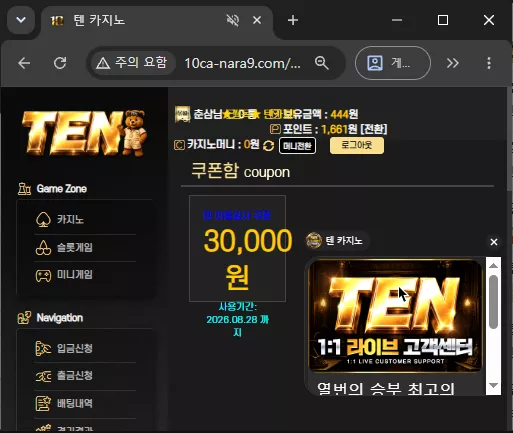Click the browser zoom magnifier icon
513x433 pixels.
click(x=322, y=63)
